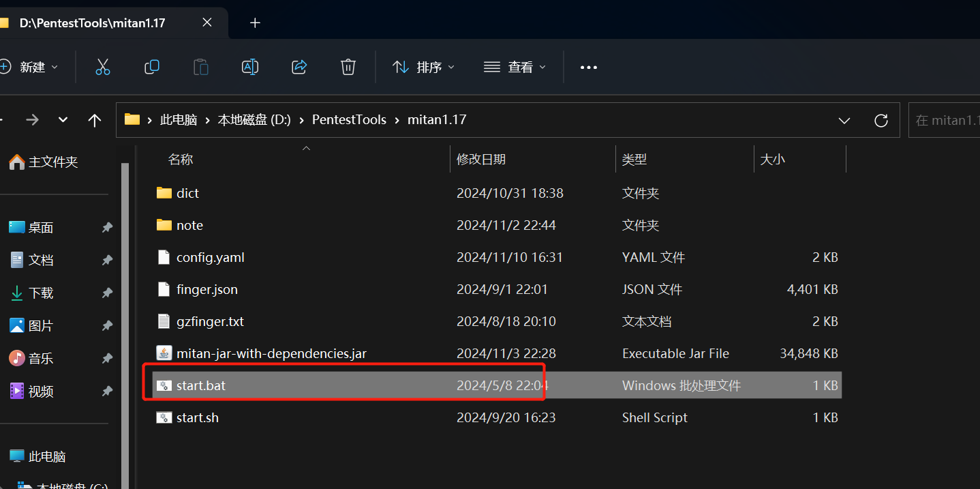
Task: Select the start.bat file
Action: [x=201, y=385]
